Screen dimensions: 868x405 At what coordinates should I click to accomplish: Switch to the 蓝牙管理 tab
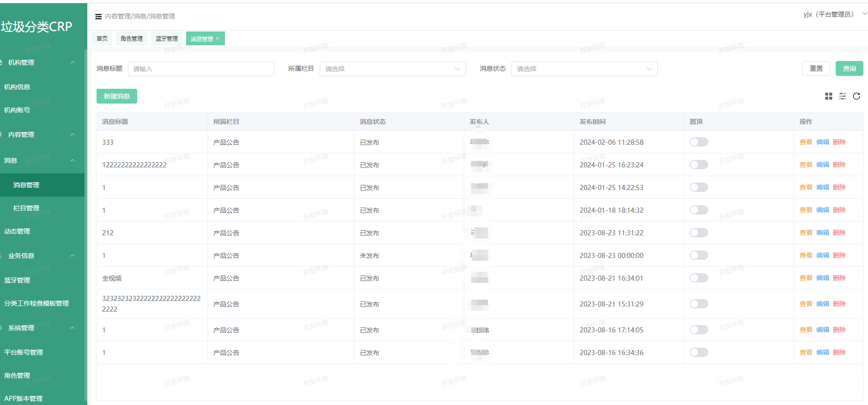(167, 38)
